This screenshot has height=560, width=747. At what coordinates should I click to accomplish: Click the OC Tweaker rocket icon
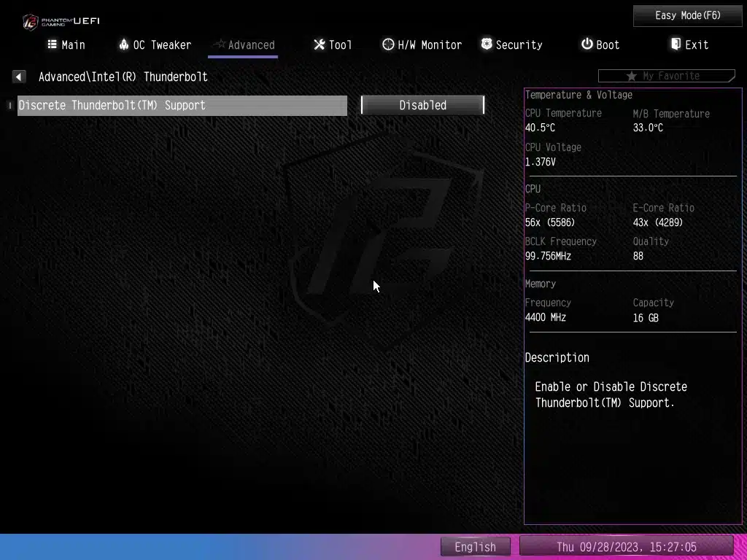(x=124, y=44)
